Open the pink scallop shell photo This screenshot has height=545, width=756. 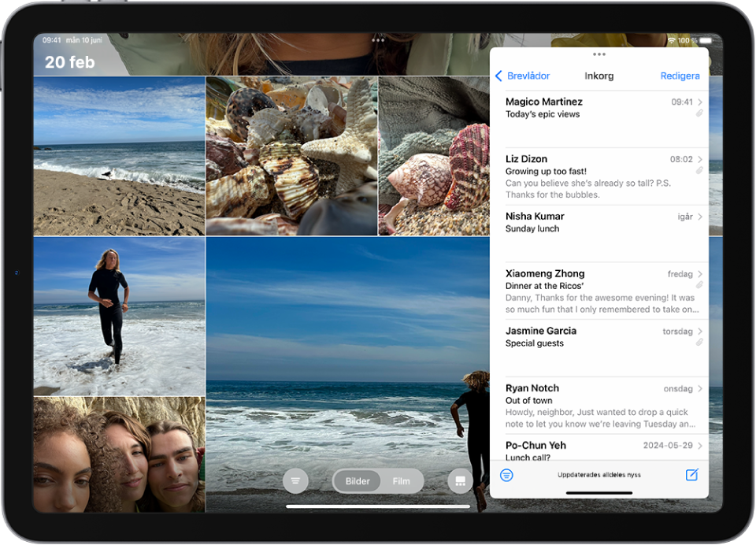434,156
